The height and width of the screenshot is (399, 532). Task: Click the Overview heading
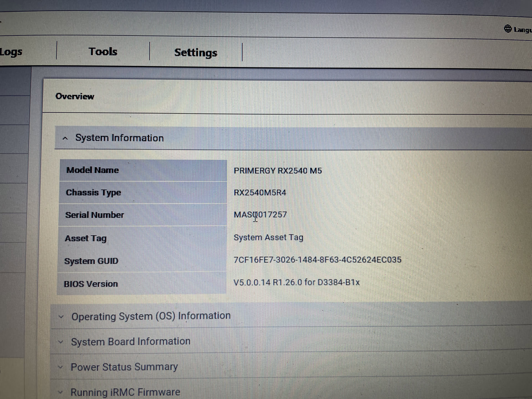pyautogui.click(x=75, y=96)
